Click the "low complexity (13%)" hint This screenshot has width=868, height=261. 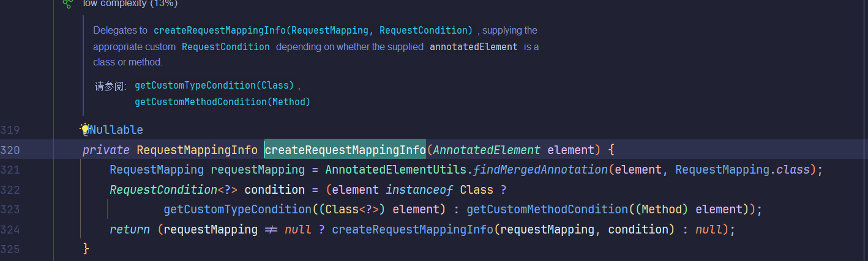coord(130,3)
